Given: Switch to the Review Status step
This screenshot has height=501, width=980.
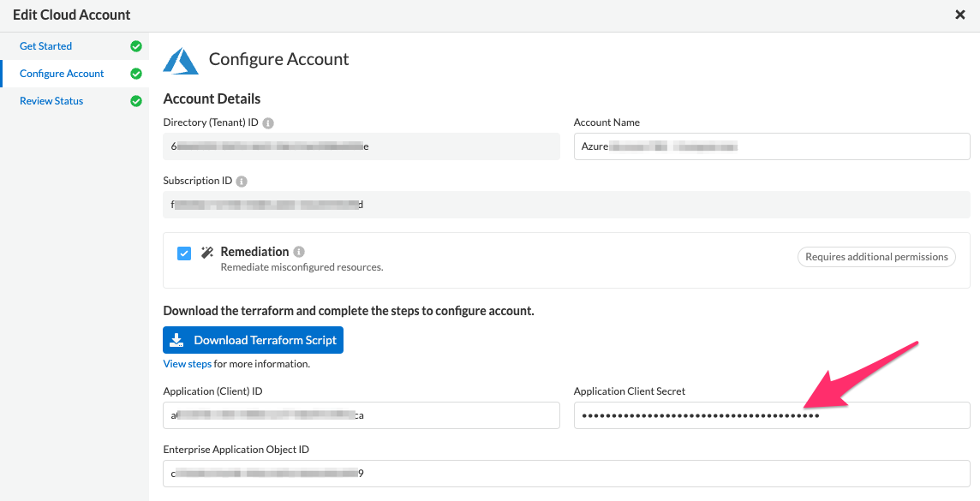Looking at the screenshot, I should (50, 100).
